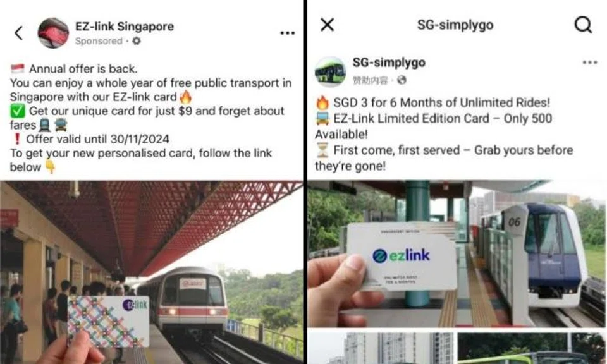Close the SG-simplygo page with X
This screenshot has height=364, width=607.
click(x=327, y=25)
